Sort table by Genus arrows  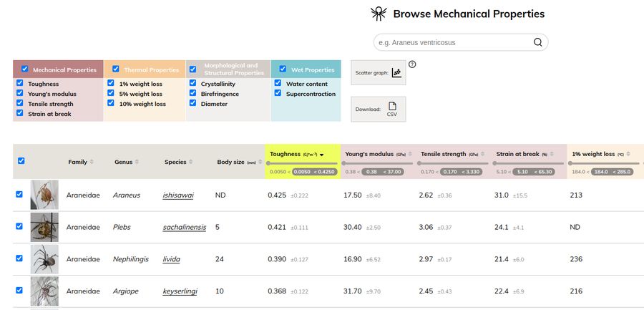coord(137,162)
